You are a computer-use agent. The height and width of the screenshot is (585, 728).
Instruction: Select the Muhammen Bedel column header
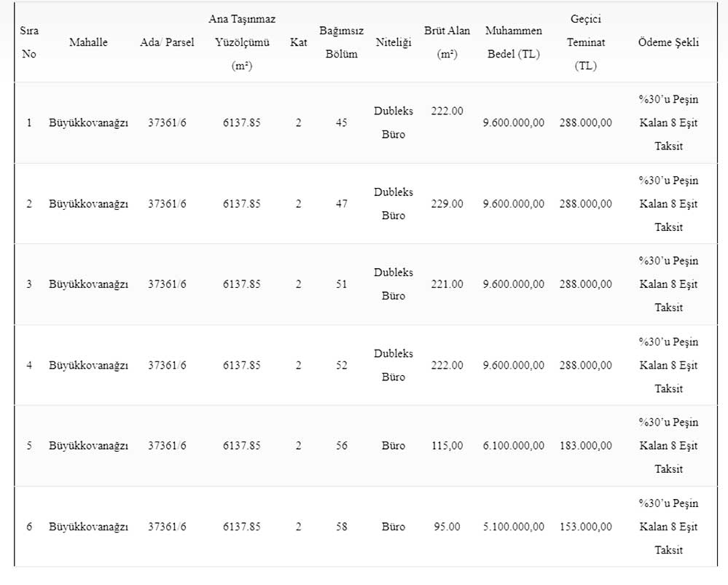click(x=513, y=42)
